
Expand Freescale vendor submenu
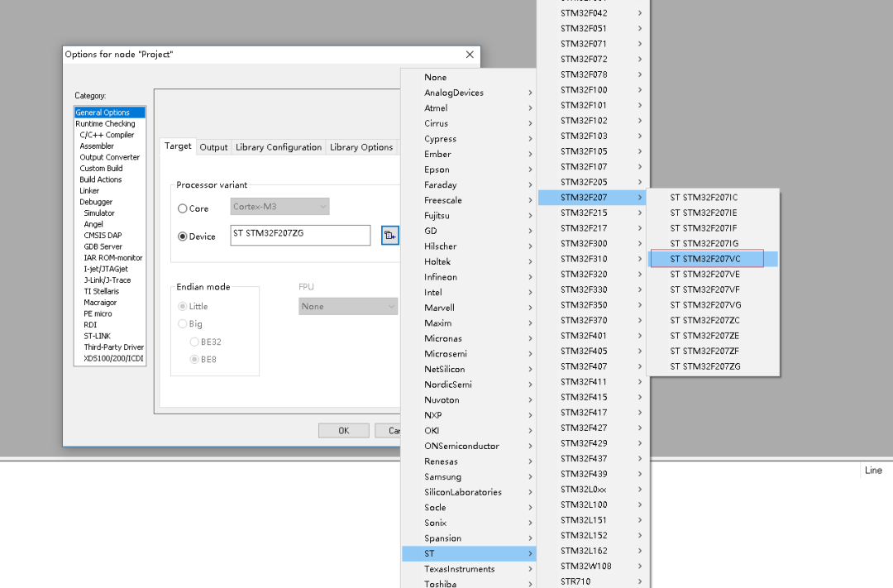click(x=469, y=201)
